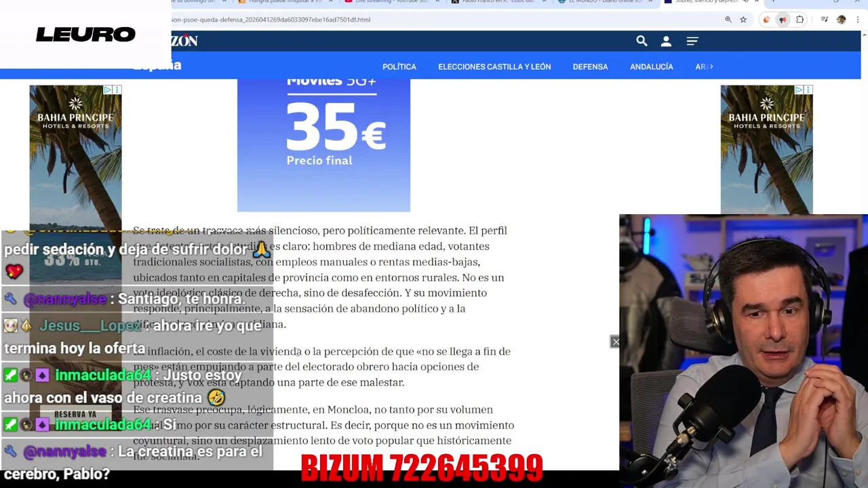868x488 pixels.
Task: Open ELECCIONES CASTILLA Y LEÓN section
Action: 494,66
